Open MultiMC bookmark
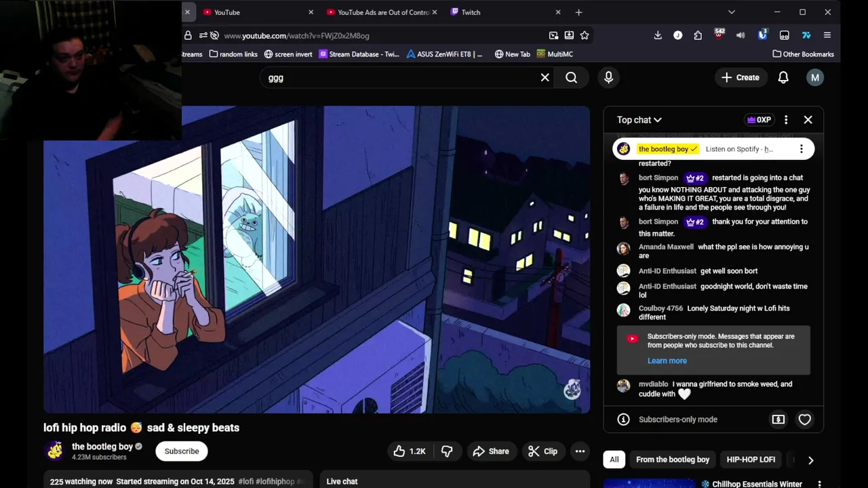 pyautogui.click(x=555, y=54)
